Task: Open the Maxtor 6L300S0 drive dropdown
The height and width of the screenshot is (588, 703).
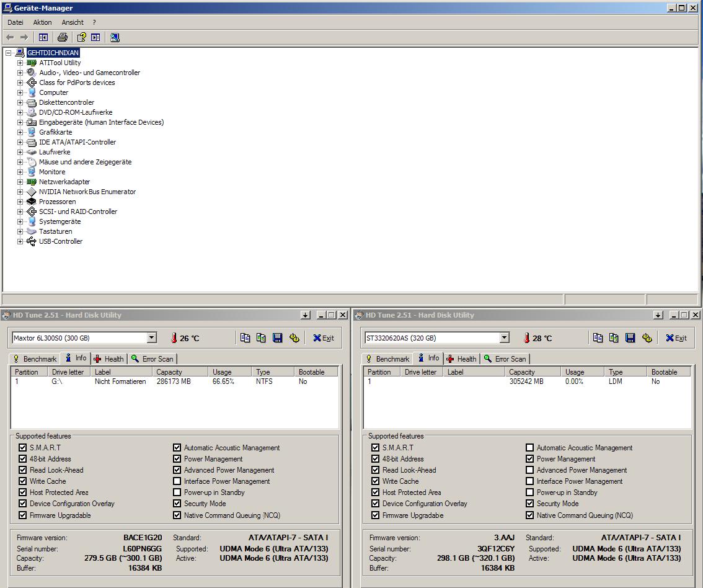Action: coord(151,338)
